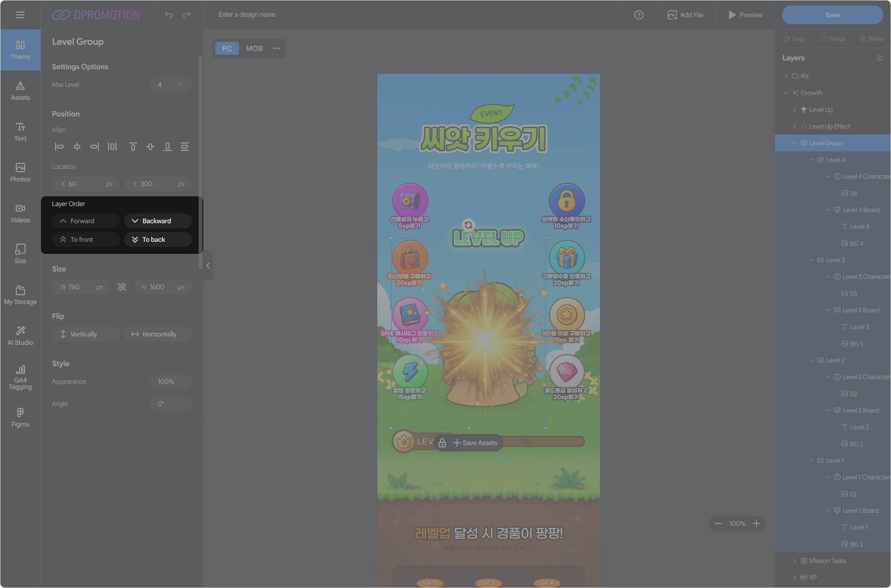
Task: Zoom in with the plus button
Action: tap(756, 523)
